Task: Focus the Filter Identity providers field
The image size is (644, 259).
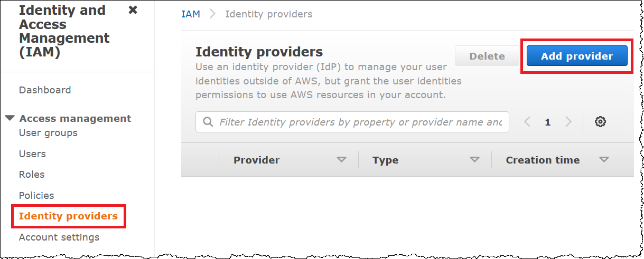Action: pyautogui.click(x=360, y=122)
